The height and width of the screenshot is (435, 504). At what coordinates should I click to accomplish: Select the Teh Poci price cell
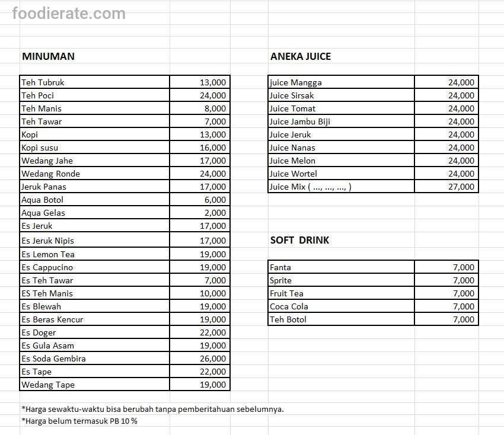200,95
